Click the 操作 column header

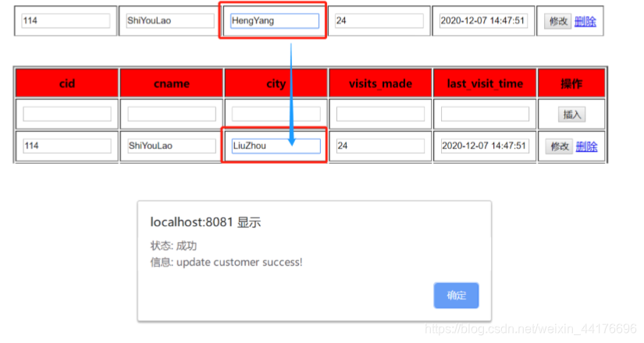click(571, 83)
